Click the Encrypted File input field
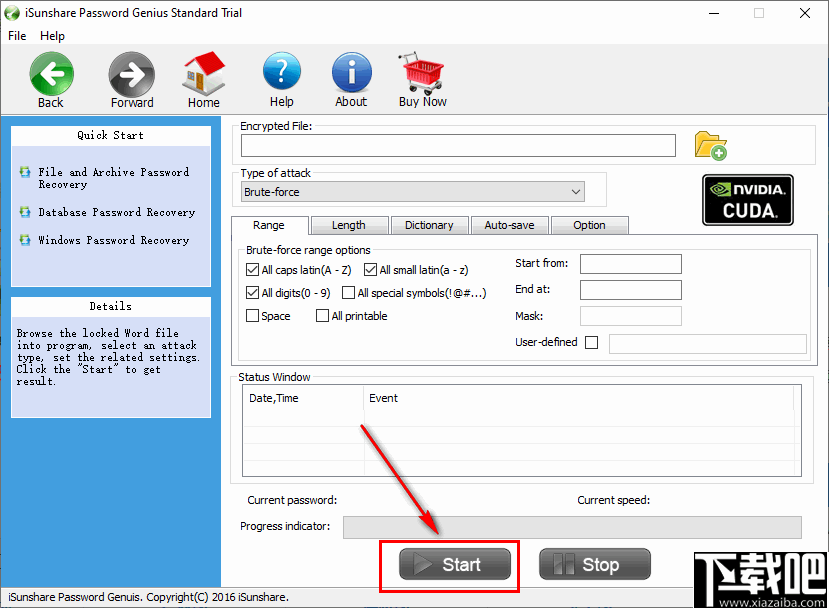 pos(458,145)
